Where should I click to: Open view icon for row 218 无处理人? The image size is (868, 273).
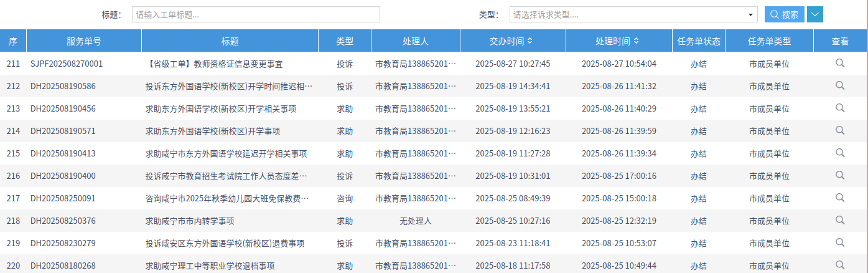click(840, 220)
